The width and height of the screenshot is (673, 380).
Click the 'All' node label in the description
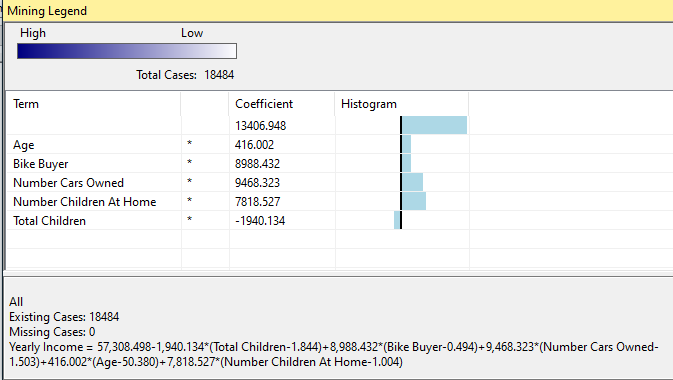(16, 301)
